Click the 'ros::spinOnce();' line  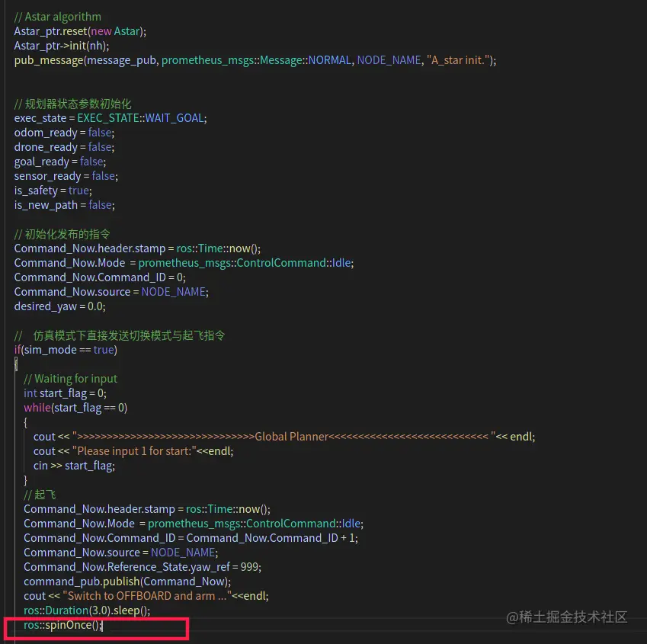[x=62, y=625]
